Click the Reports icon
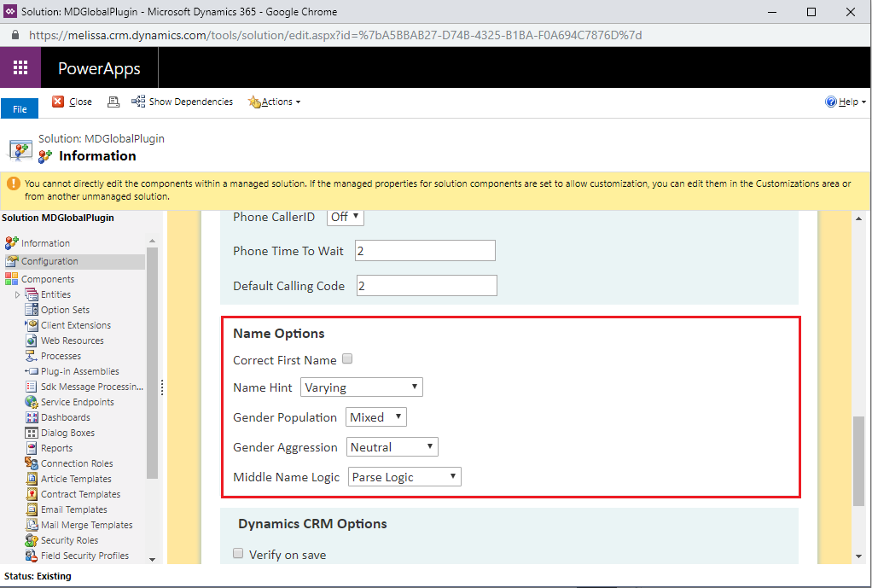This screenshot has width=872, height=588. [32, 448]
